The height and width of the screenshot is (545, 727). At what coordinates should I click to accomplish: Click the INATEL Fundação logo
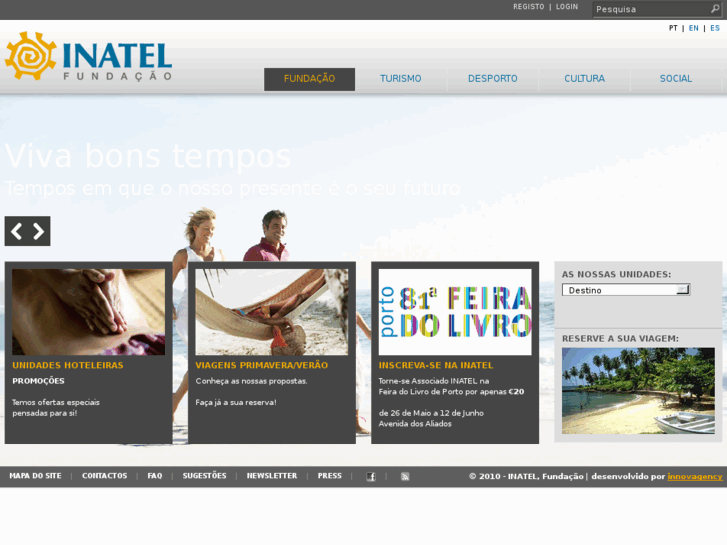click(x=89, y=56)
